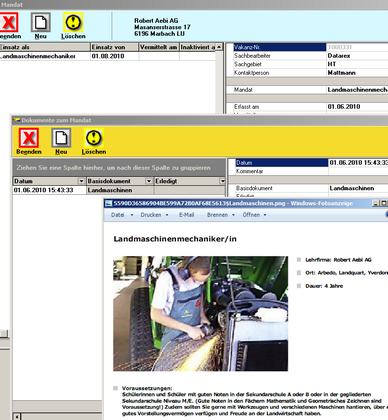Click the Beenden icon in Mandat window
Viewport: 388px width, 420px height.
[8, 22]
